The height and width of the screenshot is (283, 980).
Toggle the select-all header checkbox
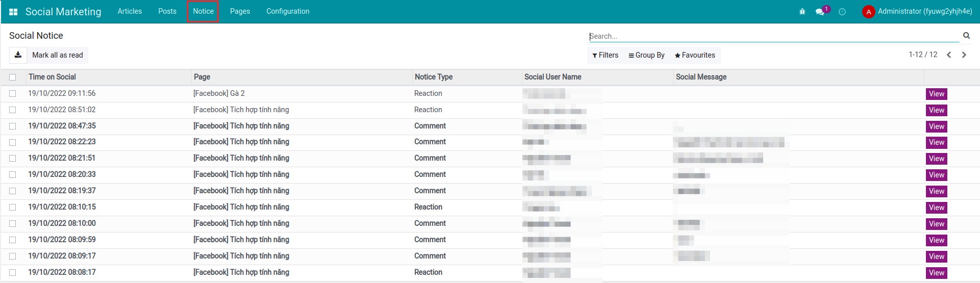pos(13,77)
